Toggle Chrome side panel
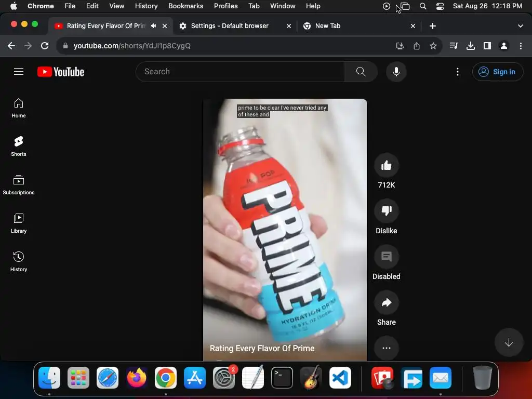This screenshot has height=399, width=532. pyautogui.click(x=487, y=46)
